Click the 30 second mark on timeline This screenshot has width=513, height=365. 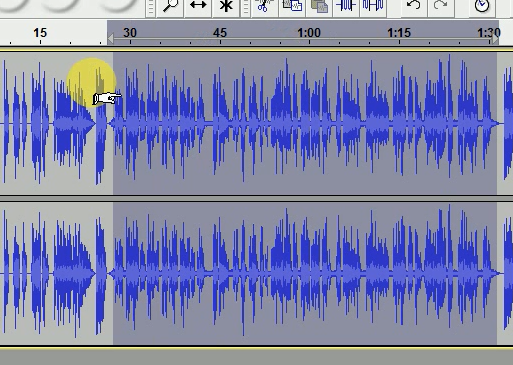[x=130, y=33]
